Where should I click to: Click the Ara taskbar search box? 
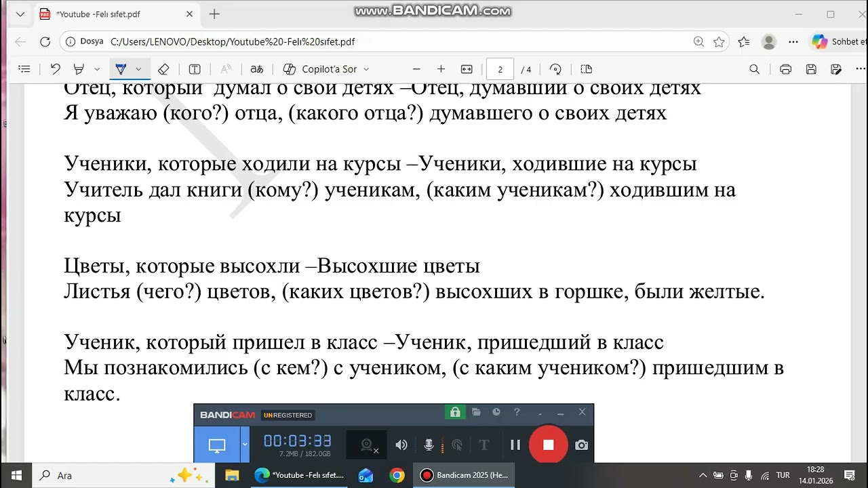[123, 475]
